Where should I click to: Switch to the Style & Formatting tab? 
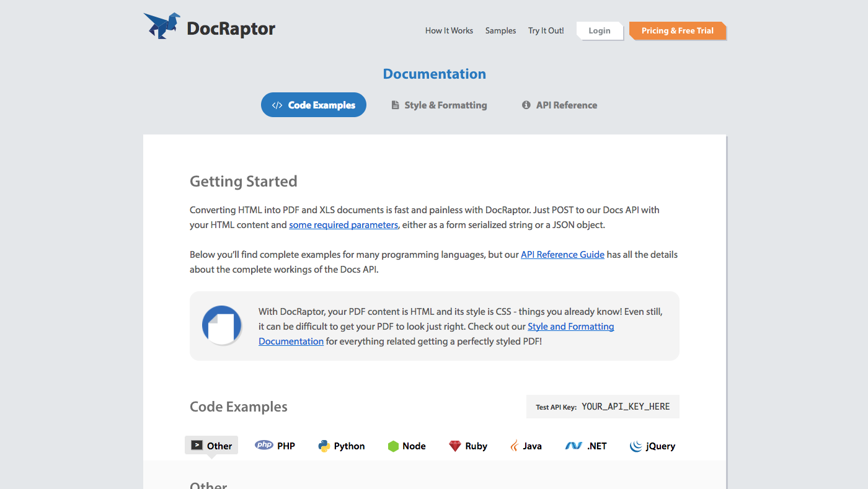438,105
